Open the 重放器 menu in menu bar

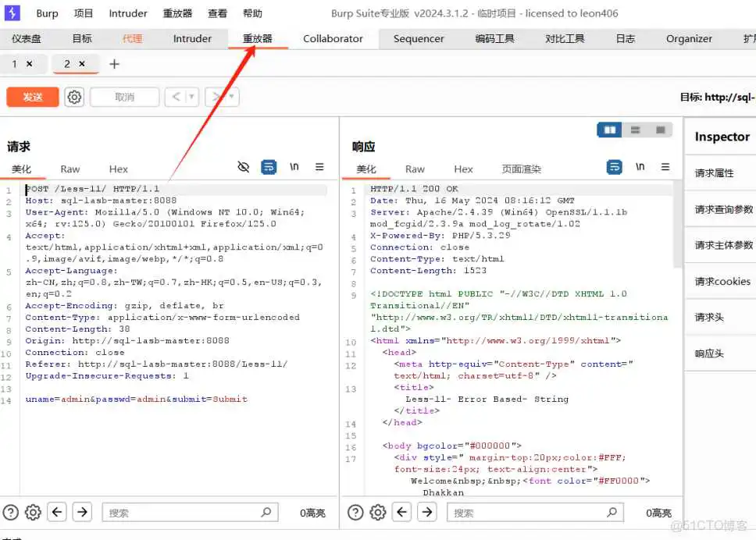pyautogui.click(x=177, y=13)
